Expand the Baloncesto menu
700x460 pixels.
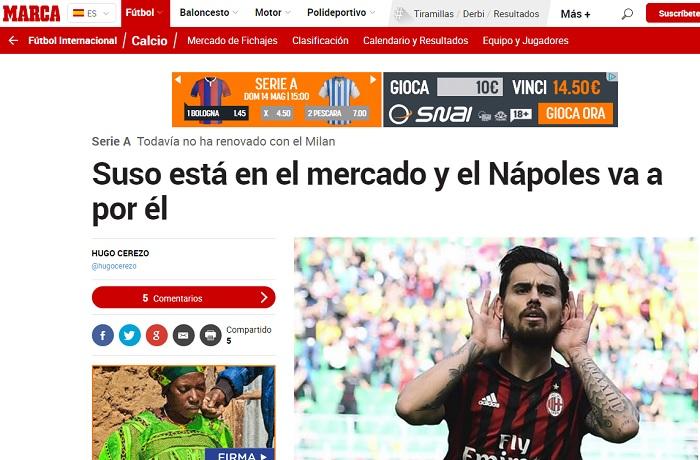(209, 13)
